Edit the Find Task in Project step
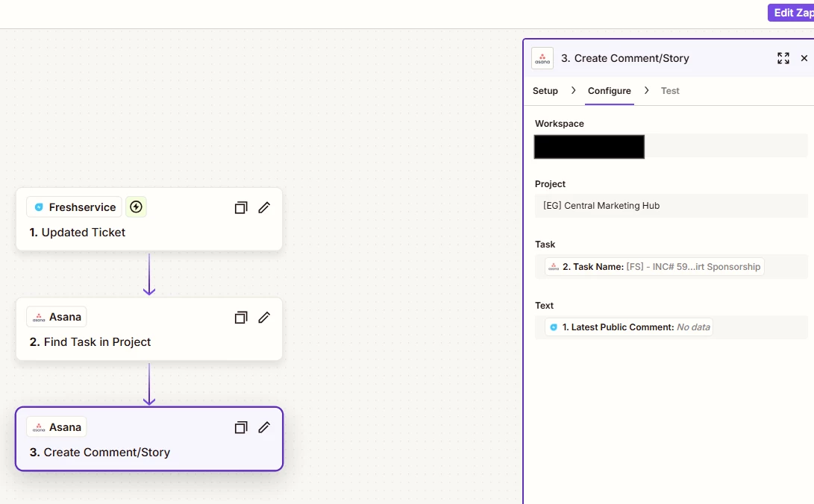 pos(264,318)
